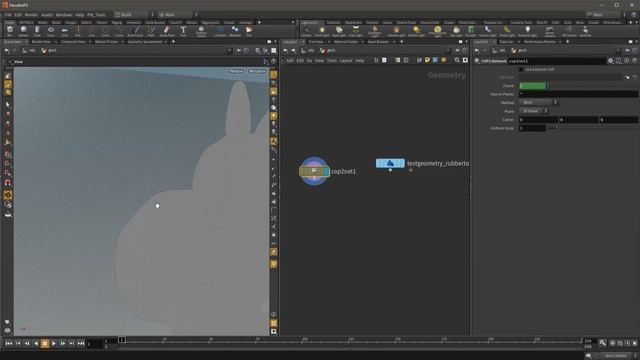Image resolution: width=640 pixels, height=360 pixels.
Task: Select the Sphere shelf tool
Action: point(23,31)
